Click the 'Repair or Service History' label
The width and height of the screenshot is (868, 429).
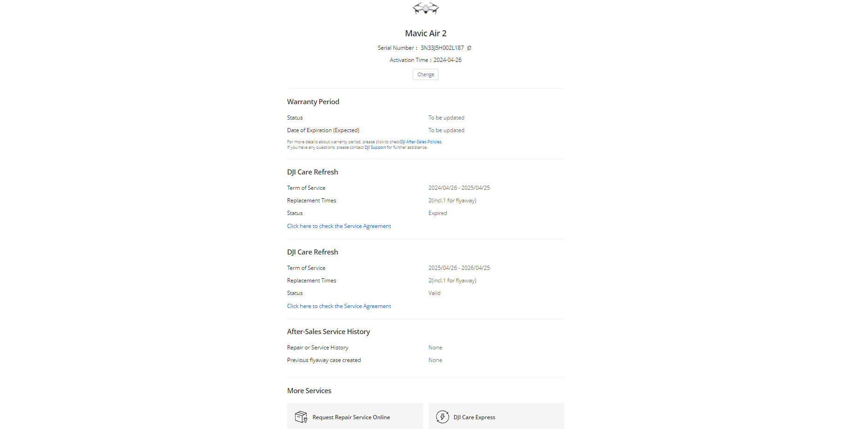pyautogui.click(x=317, y=348)
